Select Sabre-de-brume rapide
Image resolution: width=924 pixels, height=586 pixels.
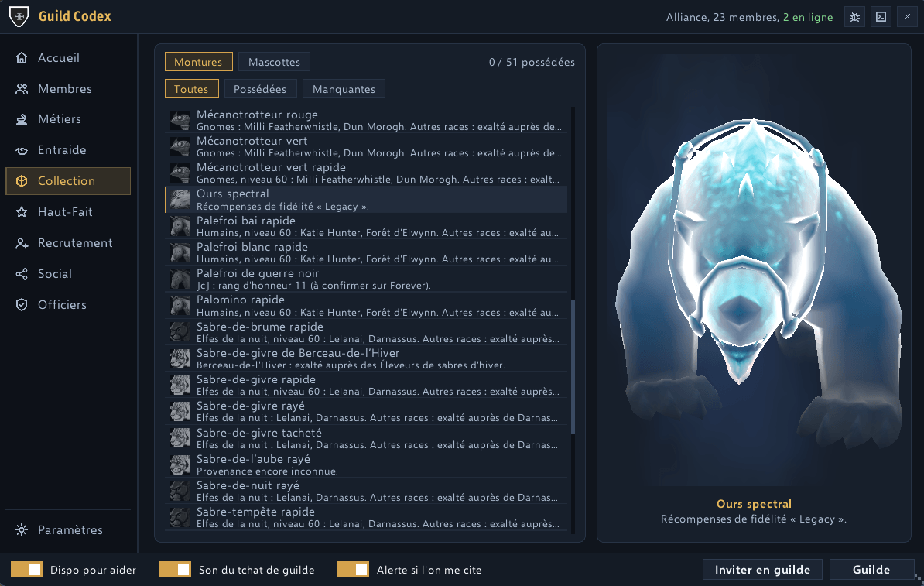366,333
